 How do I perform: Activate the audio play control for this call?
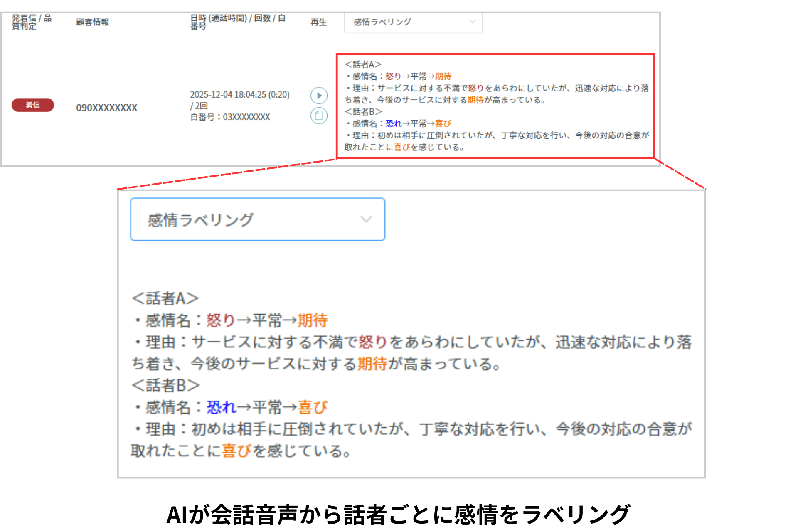click(x=319, y=96)
